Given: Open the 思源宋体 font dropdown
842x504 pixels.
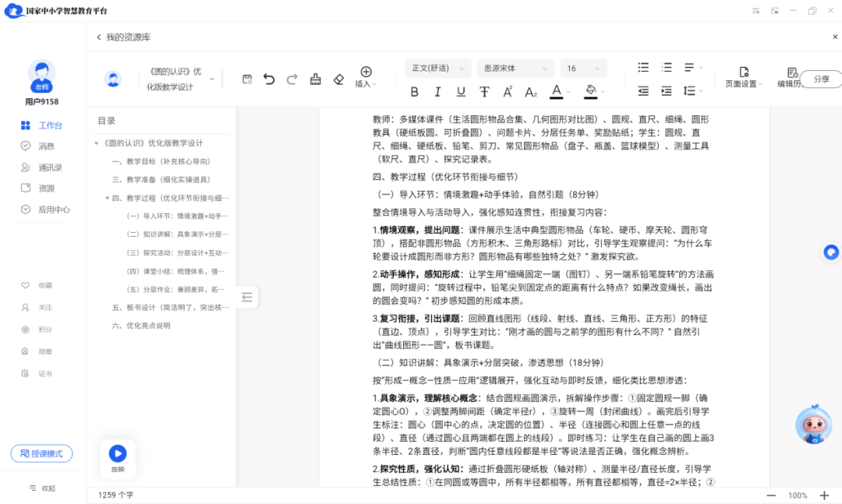Looking at the screenshot, I should tap(514, 69).
